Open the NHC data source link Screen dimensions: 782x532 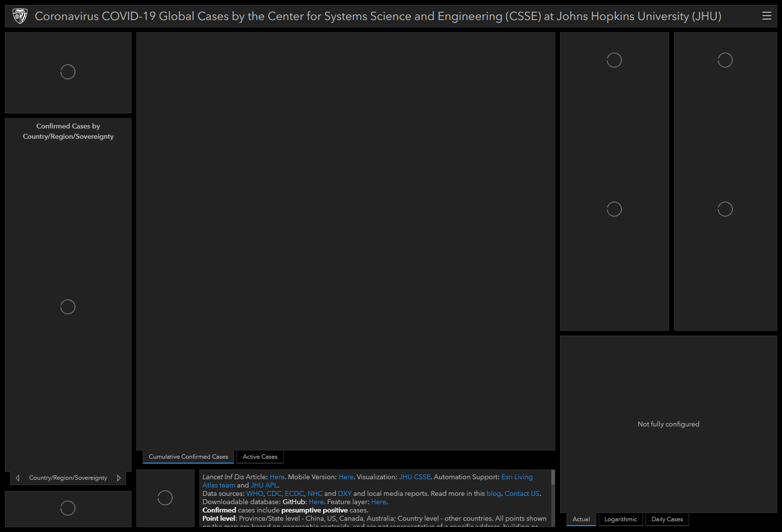(315, 493)
